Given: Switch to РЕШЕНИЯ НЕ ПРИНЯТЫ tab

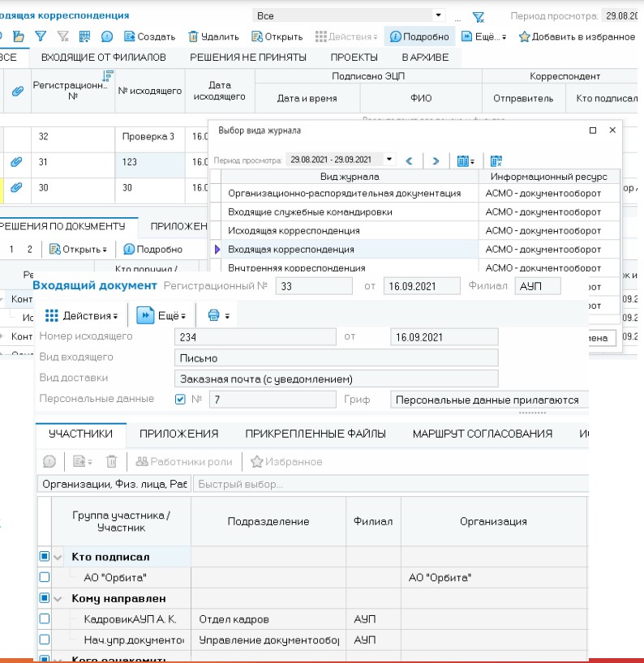Looking at the screenshot, I should pos(248,58).
